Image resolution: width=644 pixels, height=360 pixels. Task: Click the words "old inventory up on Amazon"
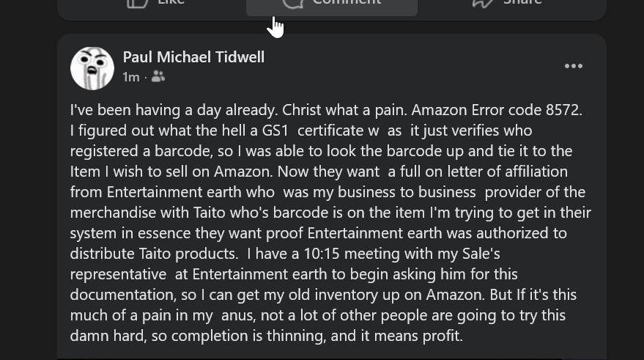click(396, 295)
